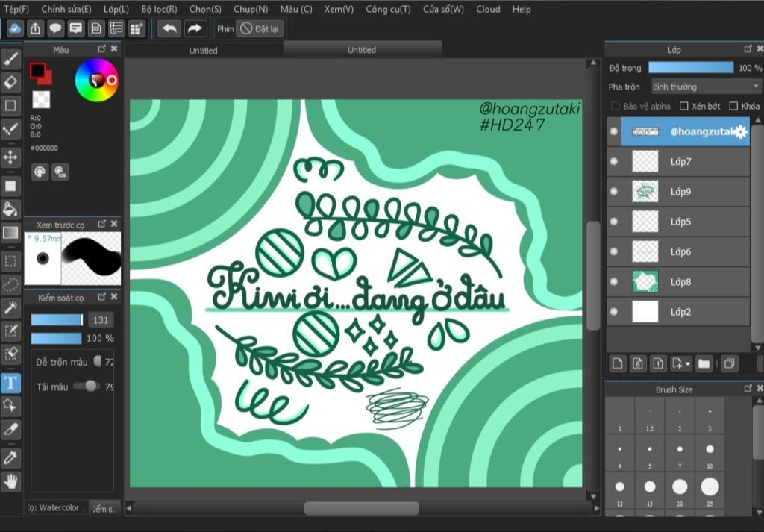Image resolution: width=764 pixels, height=532 pixels.
Task: Select the filled rectangle Fill tool
Action: pyautogui.click(x=10, y=186)
